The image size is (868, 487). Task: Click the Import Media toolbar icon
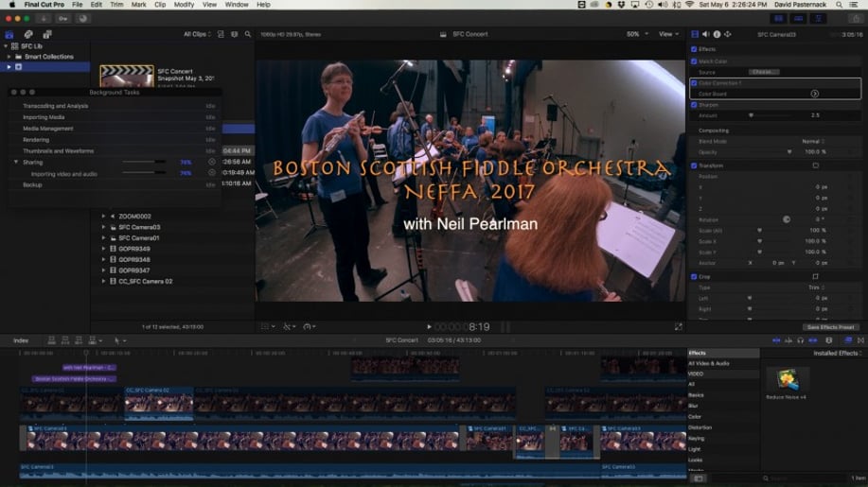[44, 18]
